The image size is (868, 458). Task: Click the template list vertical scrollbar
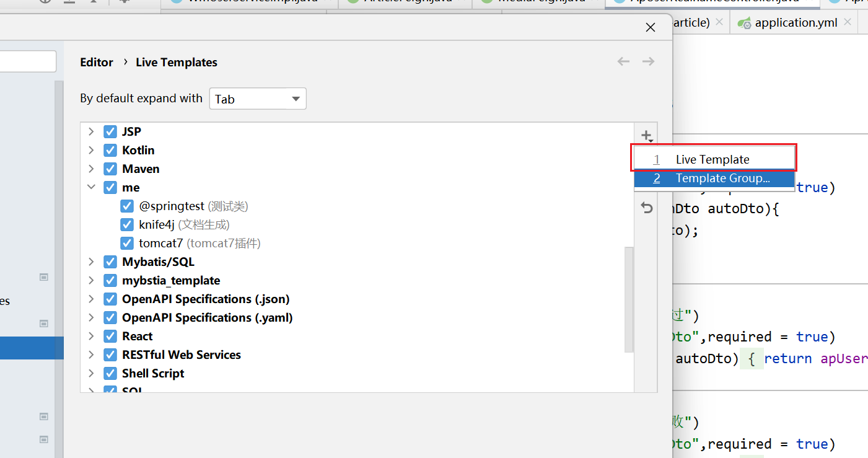click(x=629, y=299)
